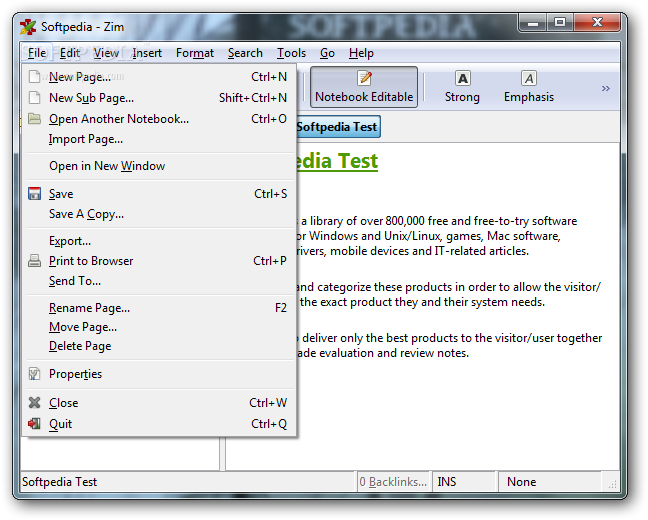The width and height of the screenshot is (648, 520).
Task: Click the Ctrl+W shortcut label
Action: (x=268, y=403)
